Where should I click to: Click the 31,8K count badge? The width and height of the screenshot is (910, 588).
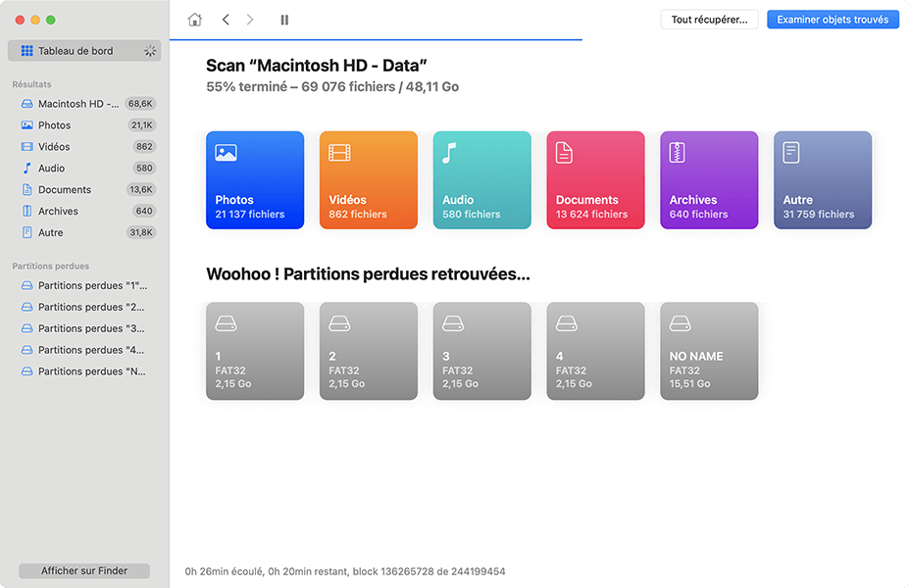[141, 232]
